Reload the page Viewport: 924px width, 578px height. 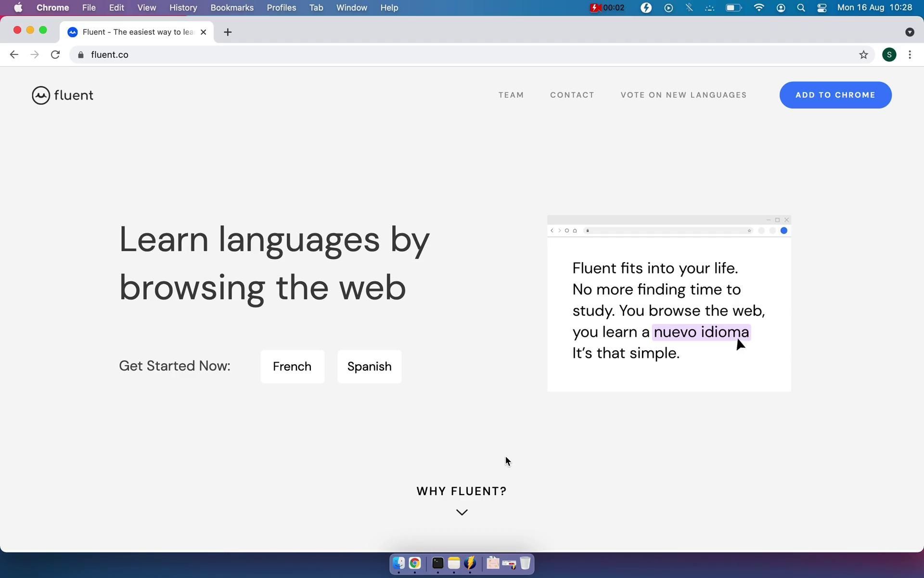click(55, 55)
